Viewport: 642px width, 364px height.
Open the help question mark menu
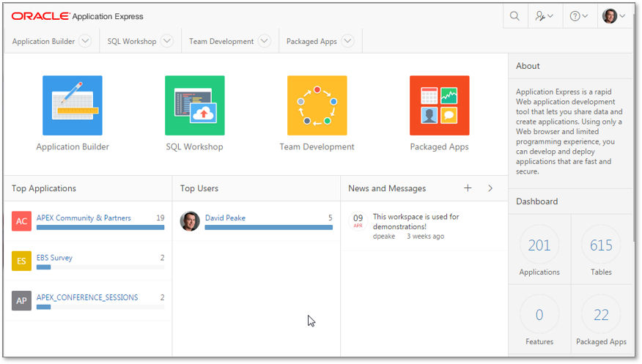[579, 16]
